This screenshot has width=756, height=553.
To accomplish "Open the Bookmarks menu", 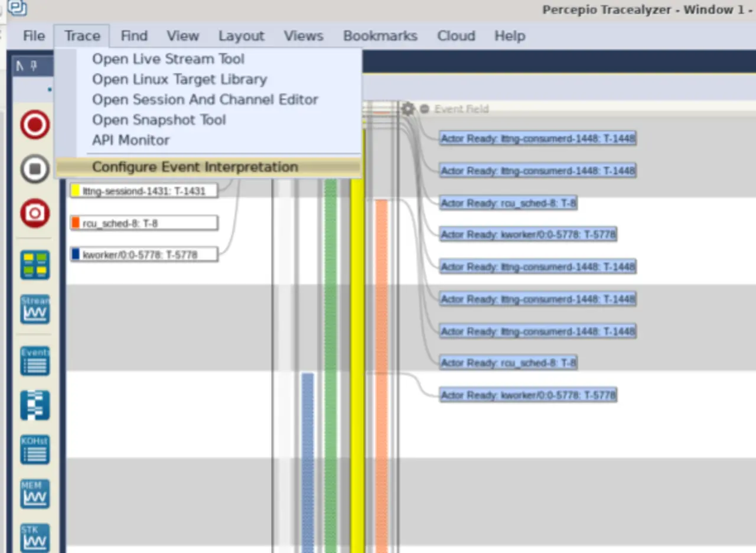I will click(380, 36).
